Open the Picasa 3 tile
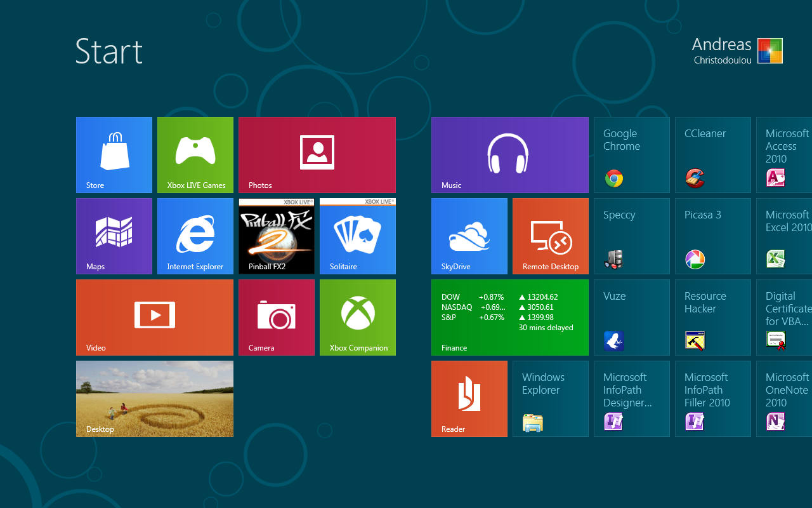812x508 pixels. pyautogui.click(x=713, y=236)
